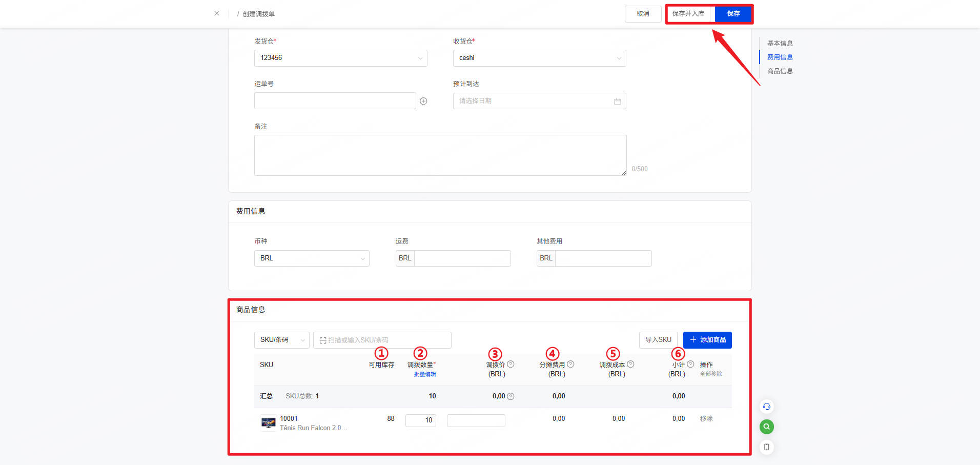The image size is (980, 465).
Task: Click help icon next to 调拨成本 header
Action: [x=630, y=365]
